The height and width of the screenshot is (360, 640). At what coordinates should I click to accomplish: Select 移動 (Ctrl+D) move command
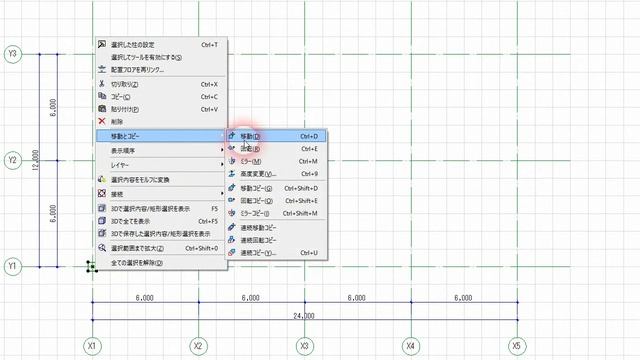pos(276,136)
